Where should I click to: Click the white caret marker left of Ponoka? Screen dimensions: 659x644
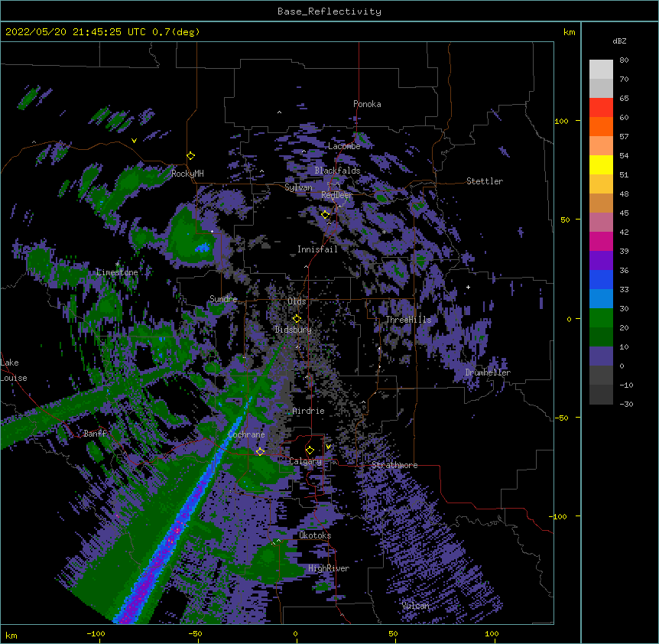coord(279,112)
